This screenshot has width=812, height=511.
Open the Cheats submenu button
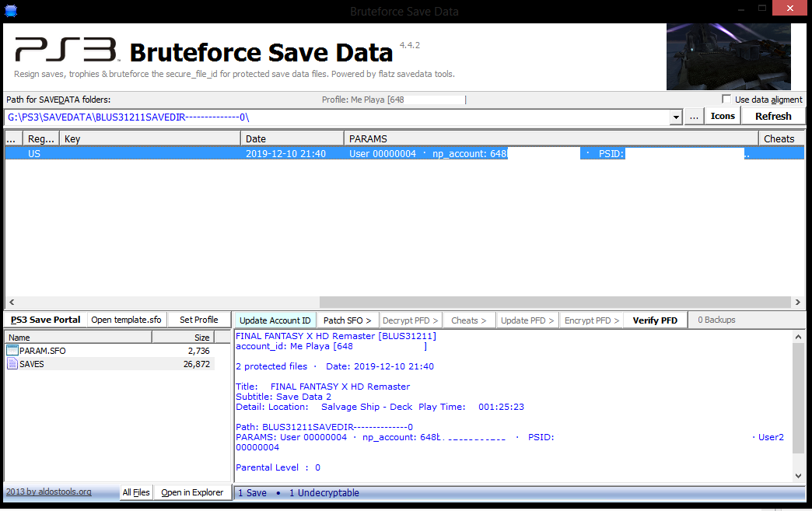click(469, 320)
